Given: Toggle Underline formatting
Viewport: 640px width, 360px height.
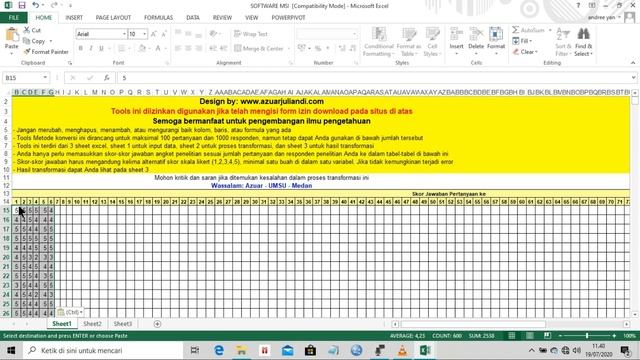Looking at the screenshot, I should pyautogui.click(x=101, y=48).
